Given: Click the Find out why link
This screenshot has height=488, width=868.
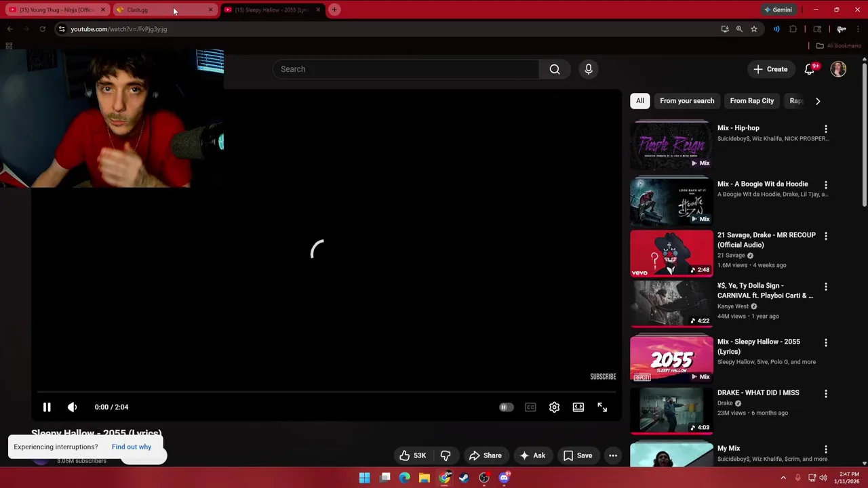Looking at the screenshot, I should click(x=132, y=447).
